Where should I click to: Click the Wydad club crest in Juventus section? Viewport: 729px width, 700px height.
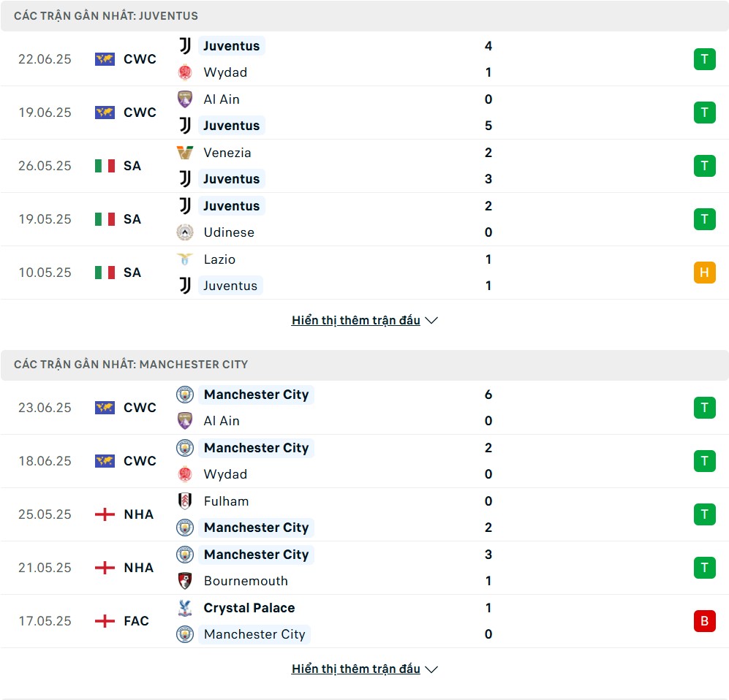[185, 72]
